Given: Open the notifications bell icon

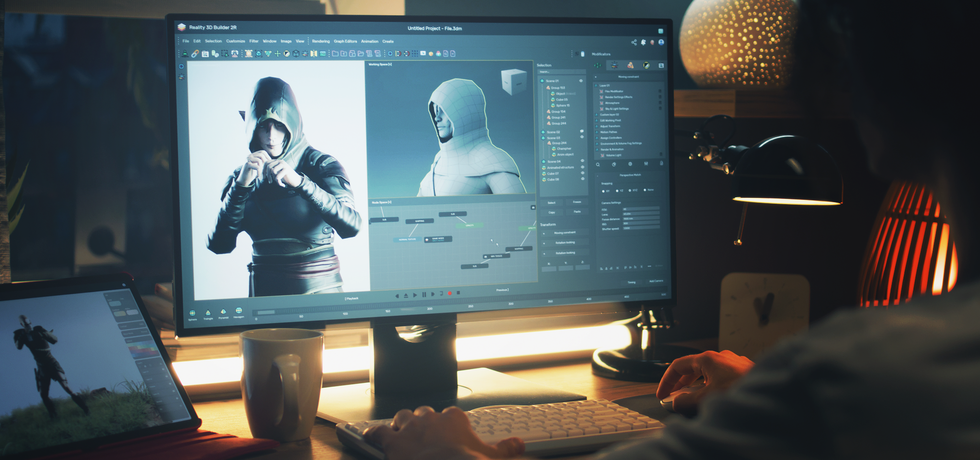Looking at the screenshot, I should [x=643, y=42].
